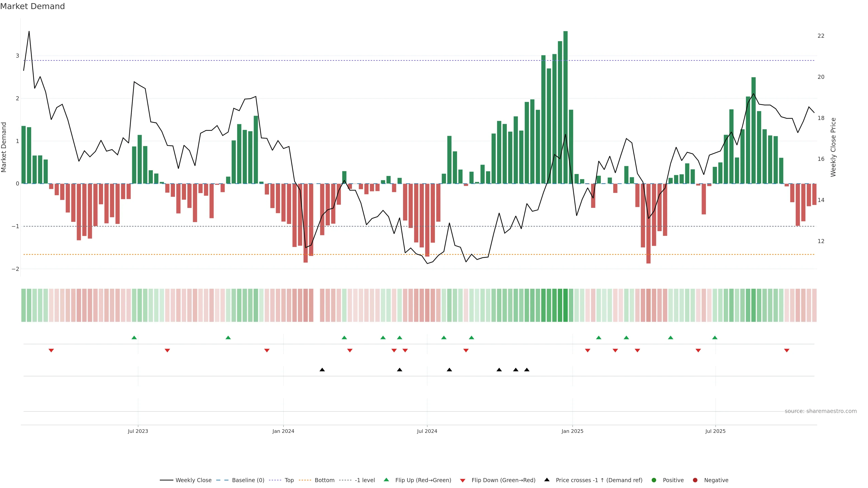Click the first black price-cross triangle marker
Viewport: 868px width, 488px height.
pyautogui.click(x=322, y=370)
